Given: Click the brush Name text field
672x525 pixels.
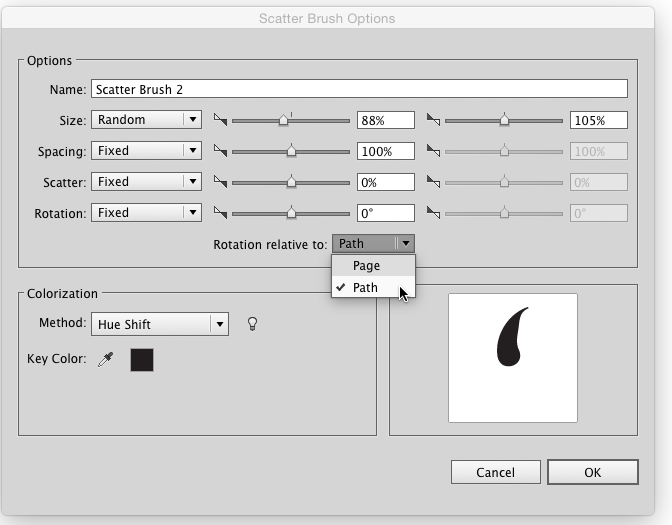Looking at the screenshot, I should (359, 89).
